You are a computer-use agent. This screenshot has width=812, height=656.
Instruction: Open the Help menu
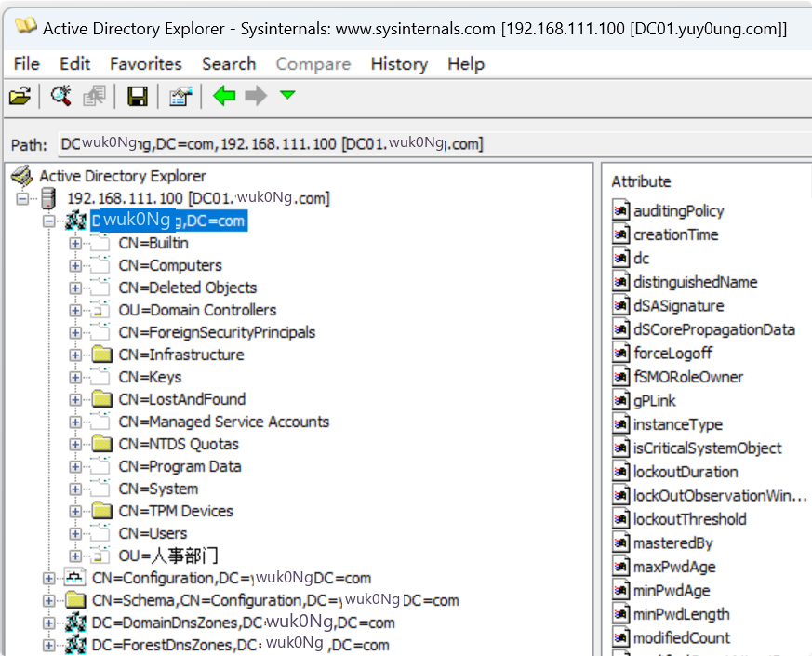coord(466,63)
